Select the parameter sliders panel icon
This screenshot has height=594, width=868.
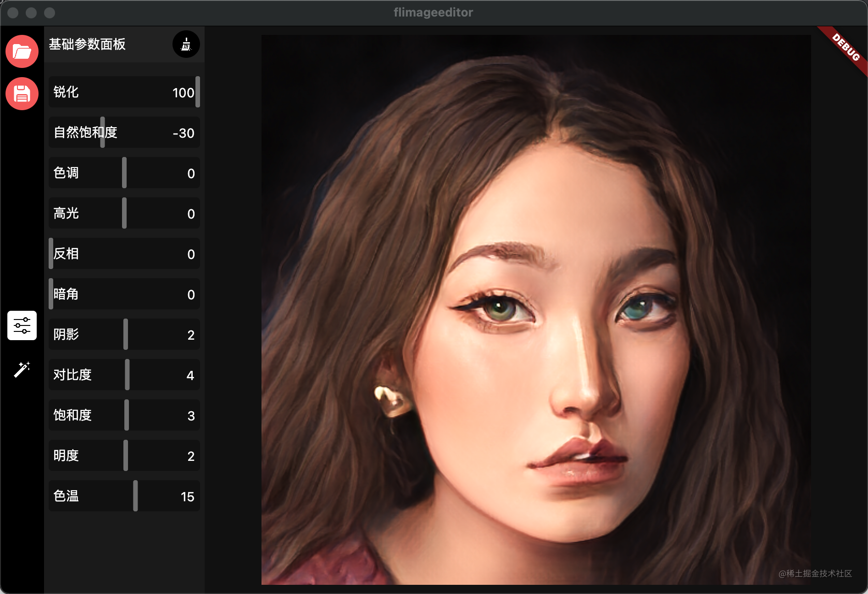point(22,325)
